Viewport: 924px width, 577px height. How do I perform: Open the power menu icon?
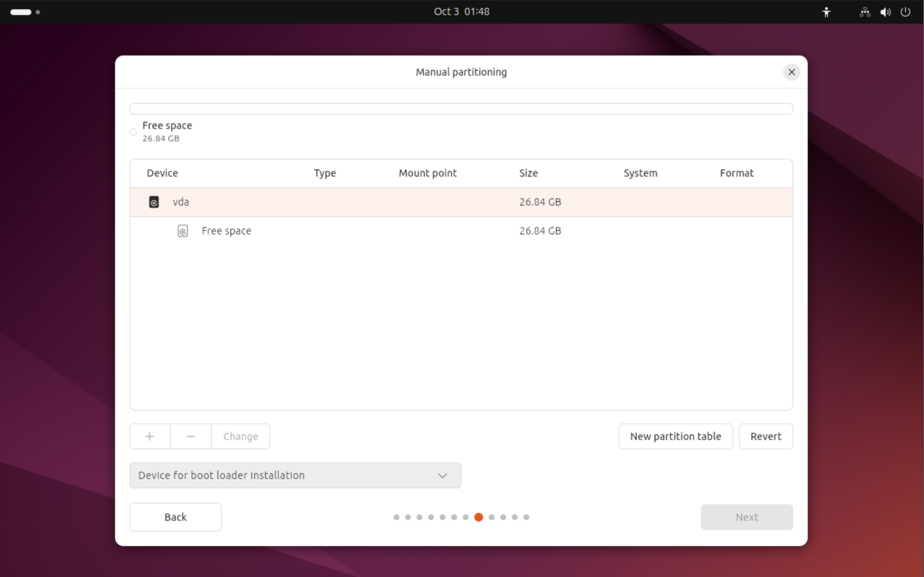pos(905,12)
